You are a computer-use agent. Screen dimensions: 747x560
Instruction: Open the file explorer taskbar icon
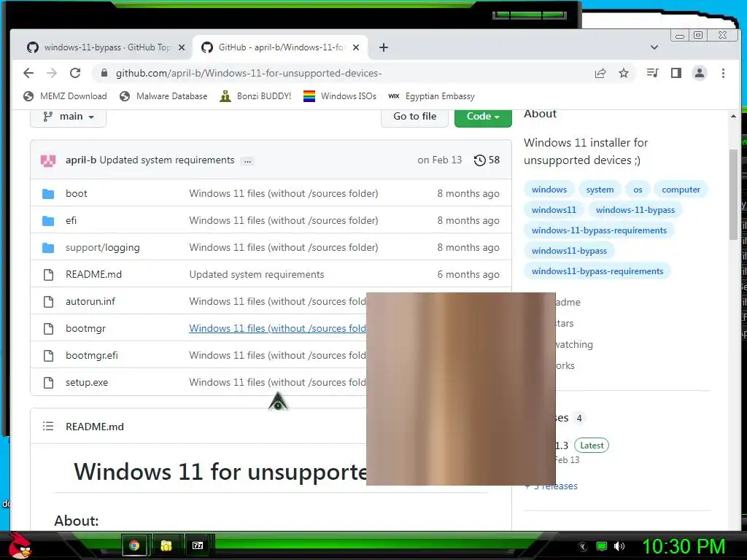tap(166, 545)
